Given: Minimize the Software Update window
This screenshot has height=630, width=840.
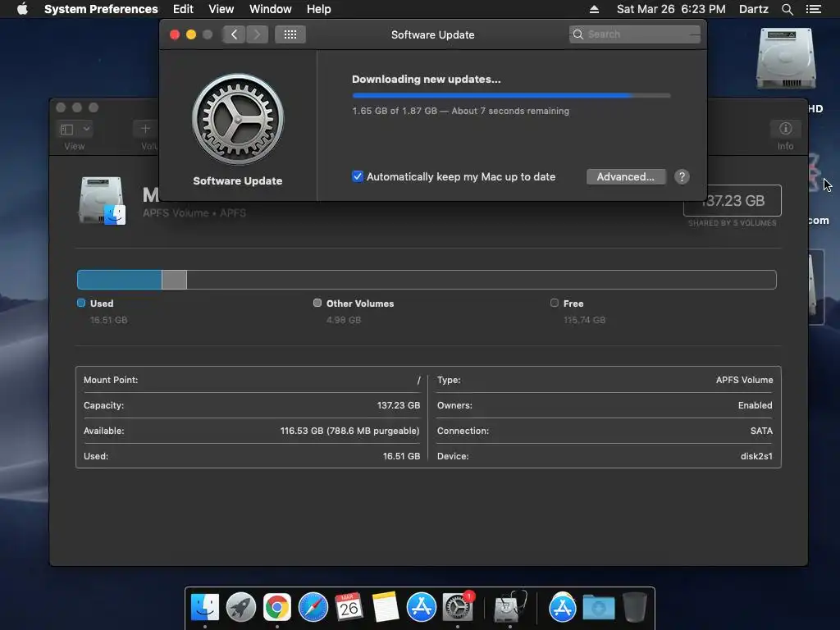Looking at the screenshot, I should point(190,34).
